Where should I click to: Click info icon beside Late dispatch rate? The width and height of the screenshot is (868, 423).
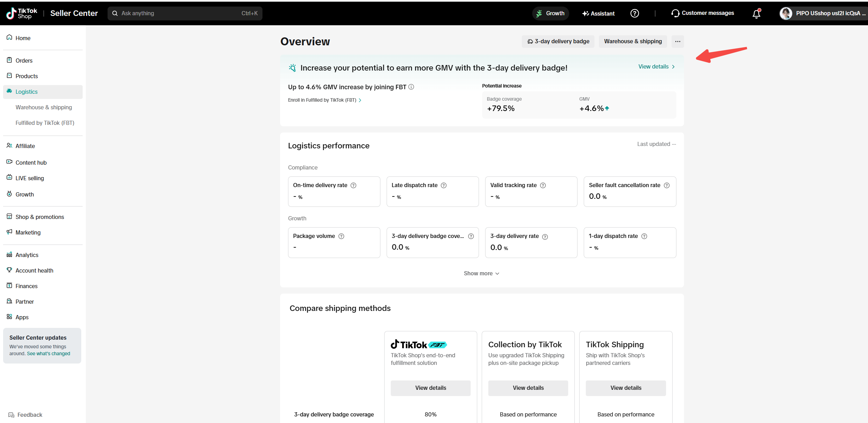[x=444, y=185]
